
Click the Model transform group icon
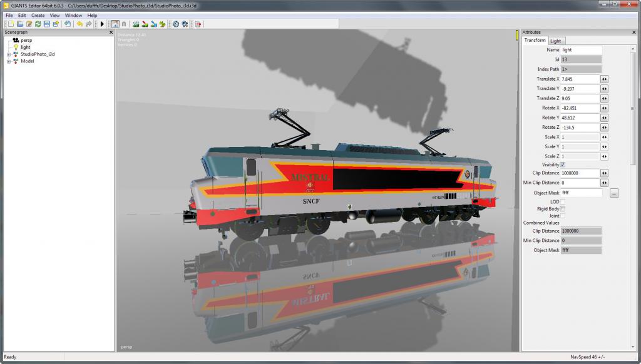(x=16, y=61)
